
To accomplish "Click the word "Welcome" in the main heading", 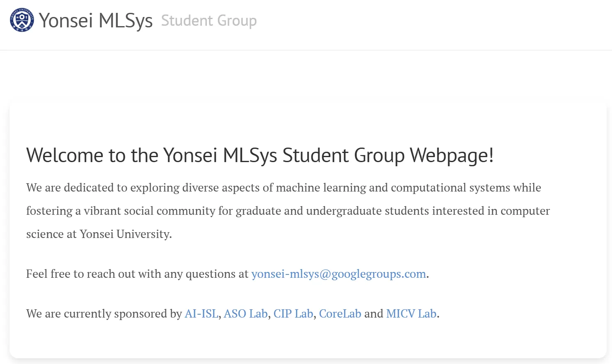I will coord(64,155).
